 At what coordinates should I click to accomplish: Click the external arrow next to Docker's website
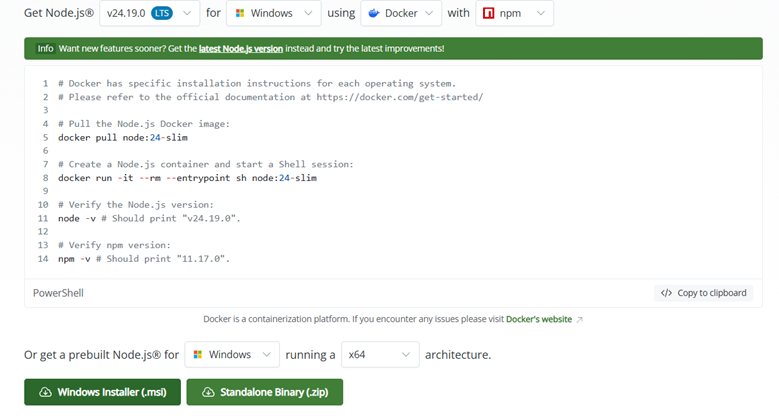tap(579, 320)
